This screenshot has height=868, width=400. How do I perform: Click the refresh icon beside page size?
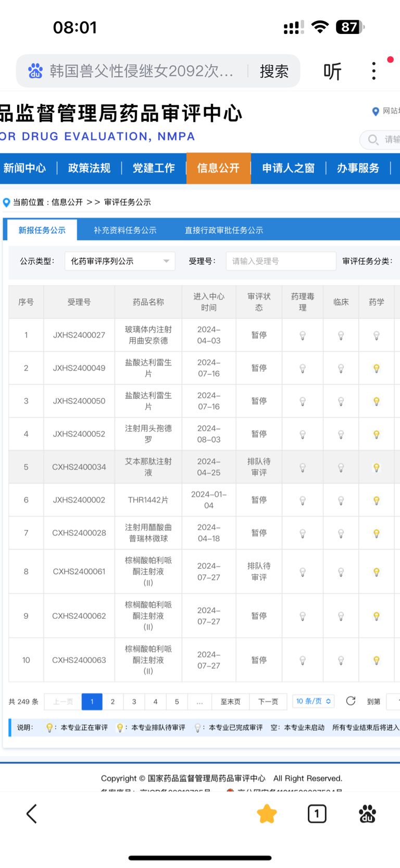coord(351,701)
